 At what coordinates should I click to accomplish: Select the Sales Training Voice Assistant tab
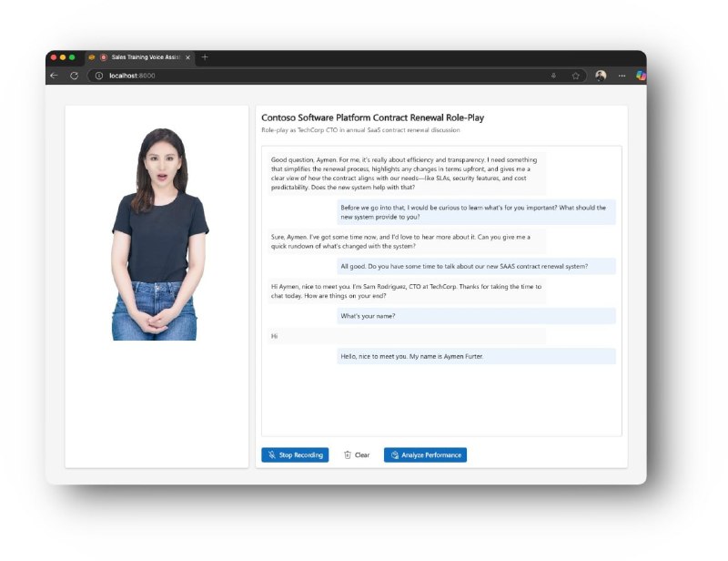[x=139, y=57]
